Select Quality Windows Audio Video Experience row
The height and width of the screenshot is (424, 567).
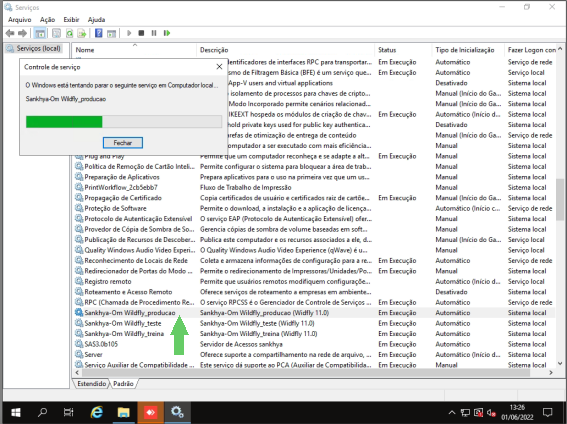314,250
